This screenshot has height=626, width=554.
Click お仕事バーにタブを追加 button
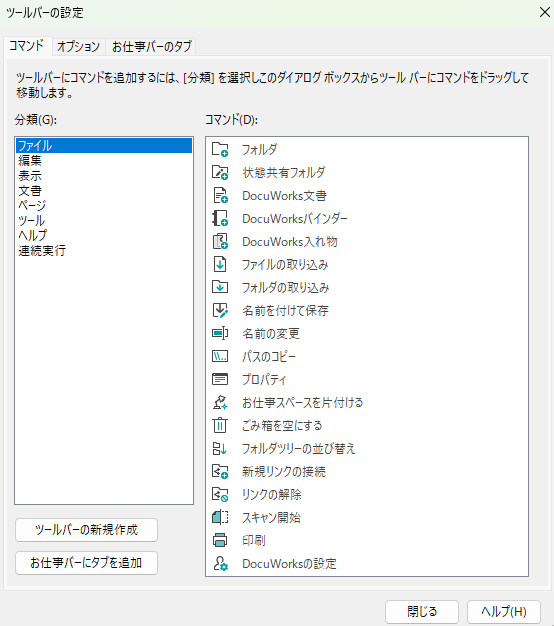tap(86, 563)
